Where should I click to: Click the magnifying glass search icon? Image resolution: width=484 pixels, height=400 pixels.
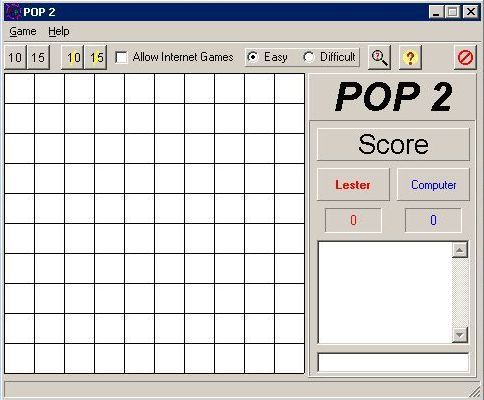[x=379, y=58]
